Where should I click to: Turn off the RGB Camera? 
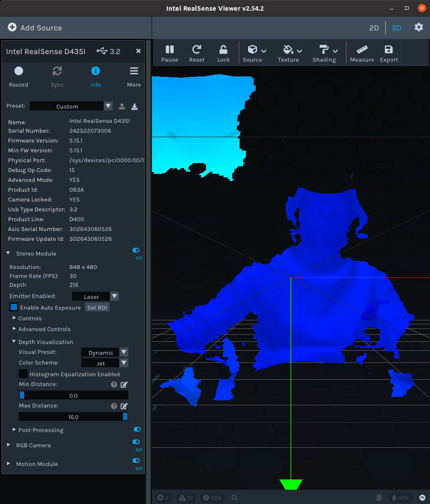[136, 441]
